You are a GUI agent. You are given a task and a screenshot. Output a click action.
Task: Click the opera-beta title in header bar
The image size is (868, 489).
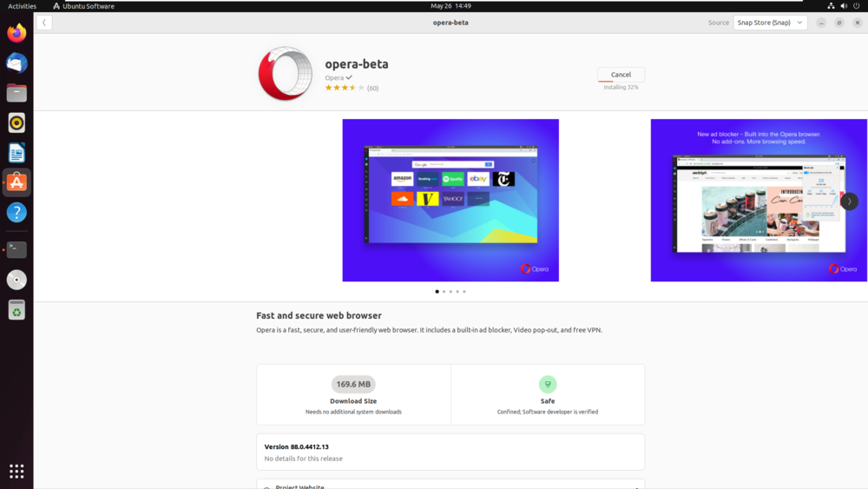450,23
